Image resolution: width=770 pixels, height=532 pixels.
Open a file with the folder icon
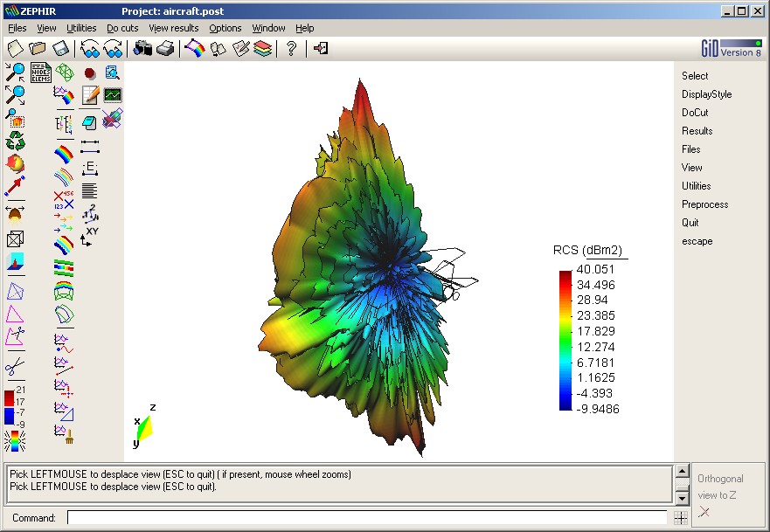[x=38, y=48]
